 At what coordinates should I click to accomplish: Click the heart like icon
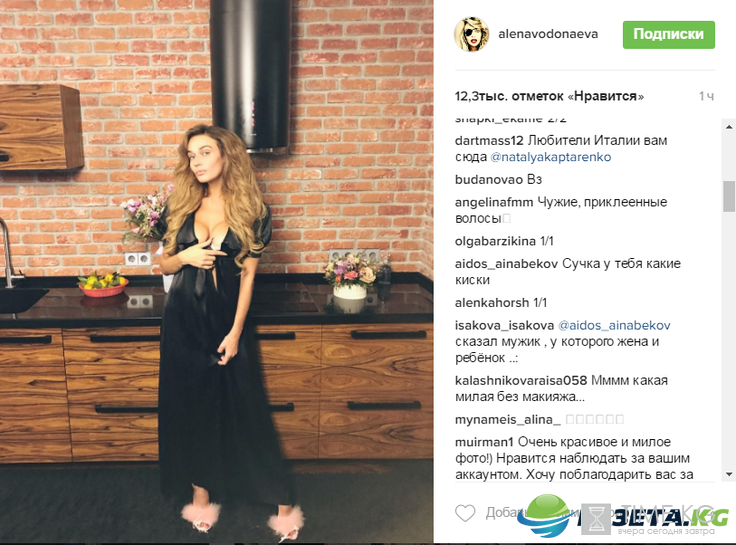click(465, 513)
